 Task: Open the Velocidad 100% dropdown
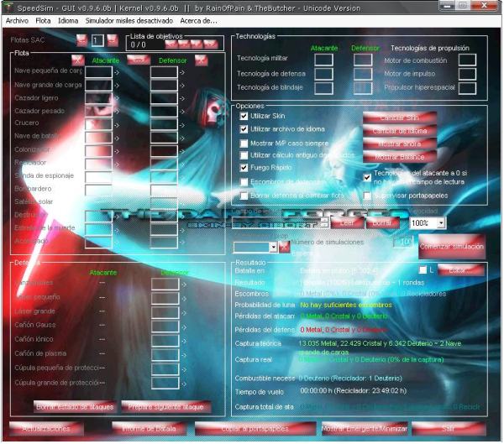coord(441,222)
